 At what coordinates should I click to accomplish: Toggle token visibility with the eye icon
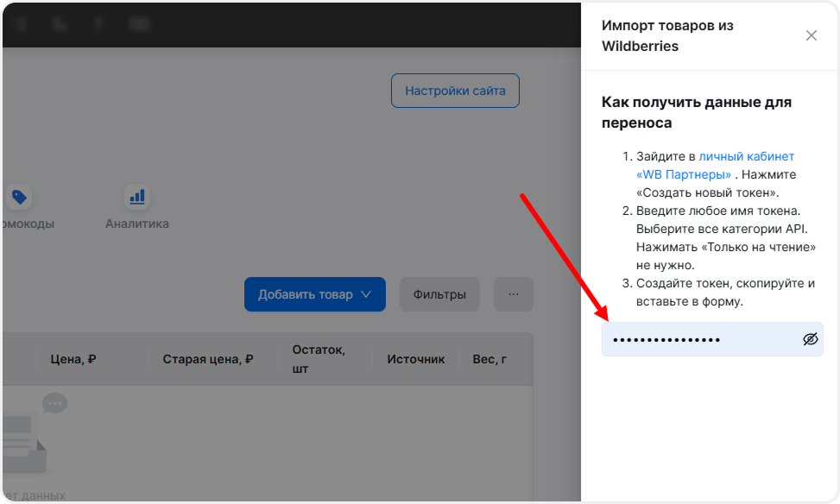[809, 339]
